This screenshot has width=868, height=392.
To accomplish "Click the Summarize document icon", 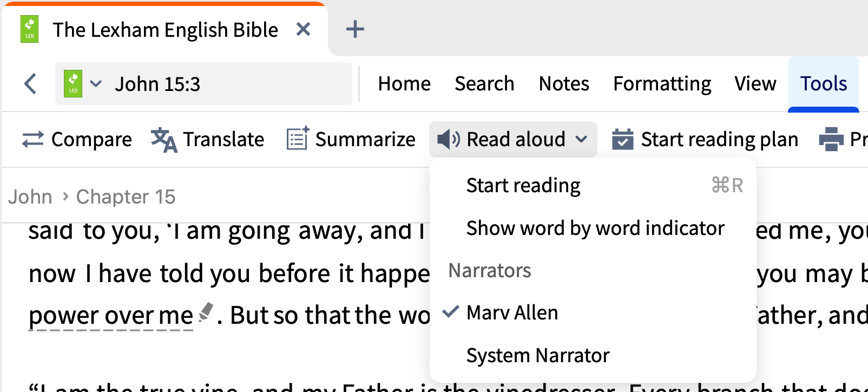I will 298,138.
